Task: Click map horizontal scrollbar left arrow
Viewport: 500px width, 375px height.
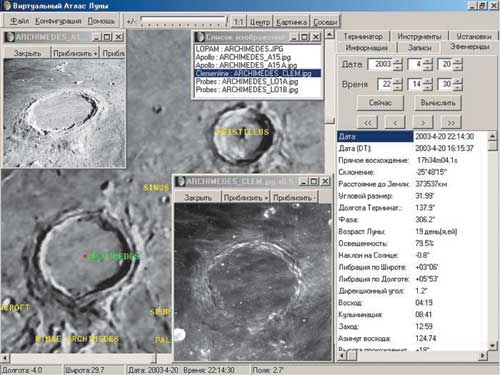Action: pos(5,358)
